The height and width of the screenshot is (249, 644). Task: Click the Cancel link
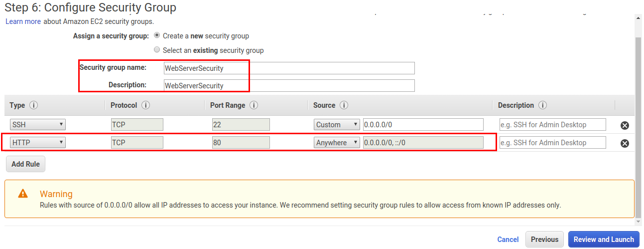coord(508,240)
